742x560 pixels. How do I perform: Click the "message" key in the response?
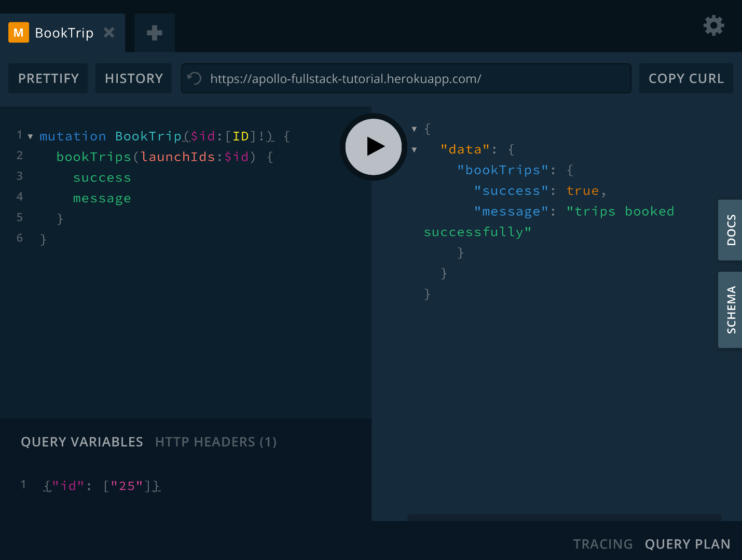(512, 212)
